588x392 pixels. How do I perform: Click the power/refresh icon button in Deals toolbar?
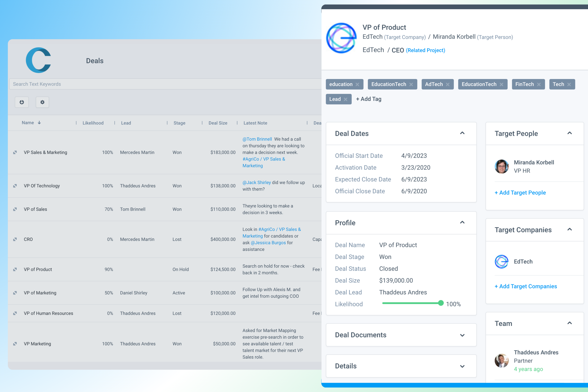[22, 102]
